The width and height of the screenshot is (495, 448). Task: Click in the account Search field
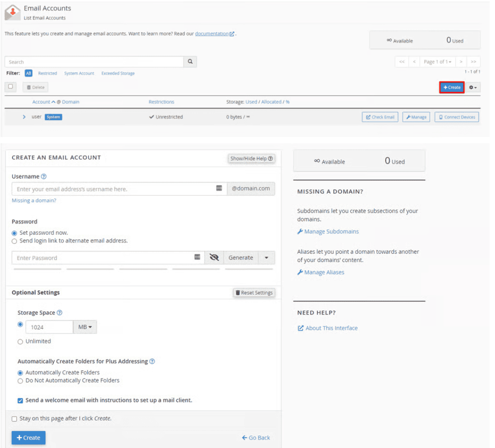click(x=95, y=62)
